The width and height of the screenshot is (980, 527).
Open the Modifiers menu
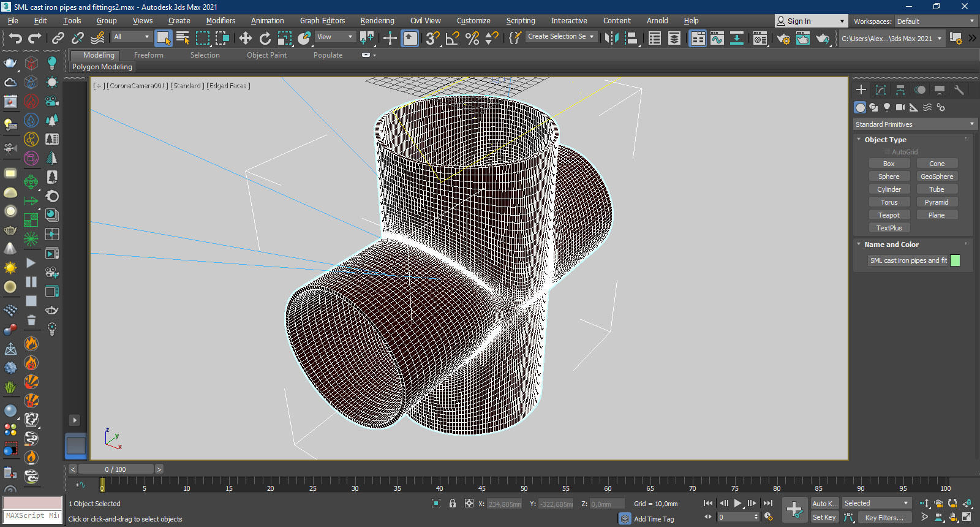tap(221, 21)
